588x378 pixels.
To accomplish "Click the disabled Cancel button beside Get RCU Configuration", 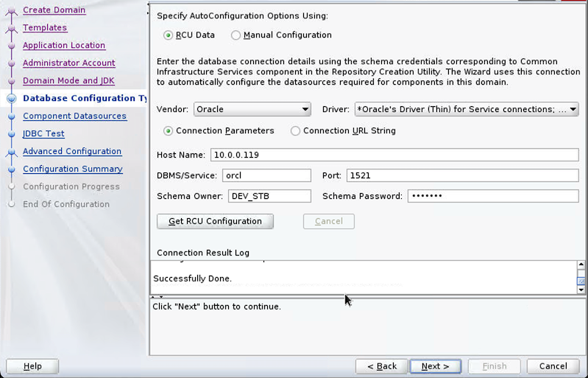I will coord(329,221).
